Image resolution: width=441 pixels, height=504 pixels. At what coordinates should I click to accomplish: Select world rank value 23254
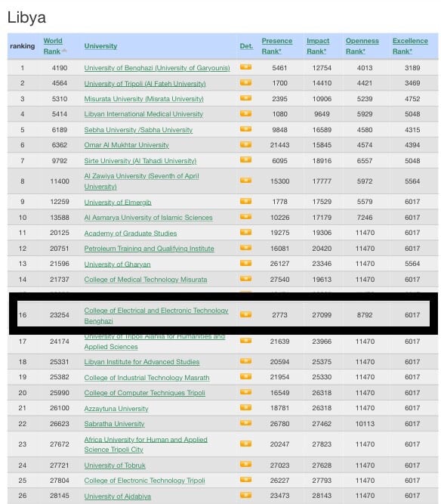point(60,315)
